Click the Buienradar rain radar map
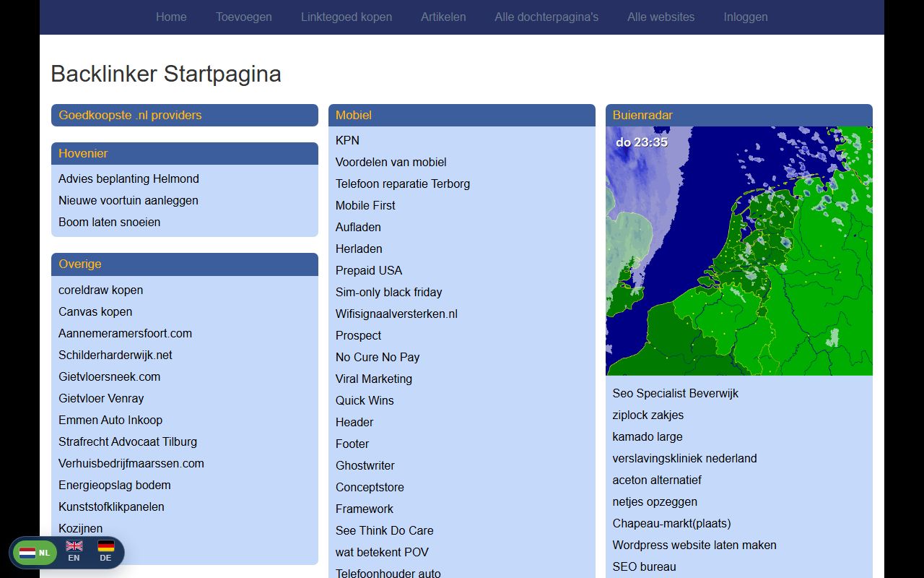 pyautogui.click(x=739, y=251)
